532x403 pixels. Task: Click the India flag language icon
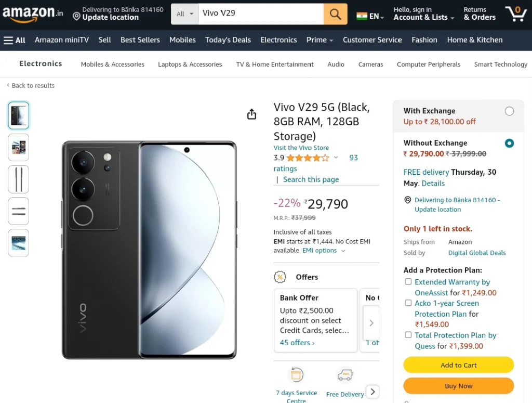click(x=362, y=16)
